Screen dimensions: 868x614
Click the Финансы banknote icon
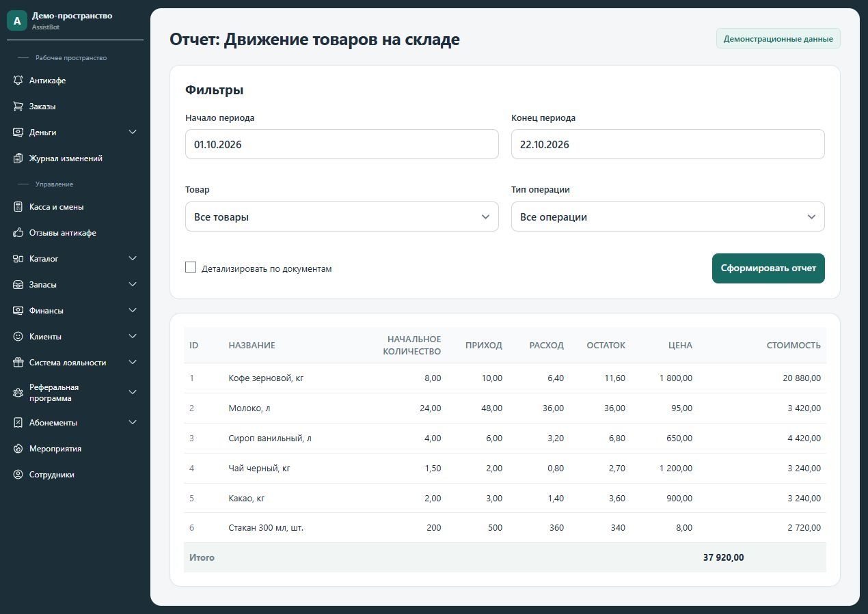[x=18, y=311]
